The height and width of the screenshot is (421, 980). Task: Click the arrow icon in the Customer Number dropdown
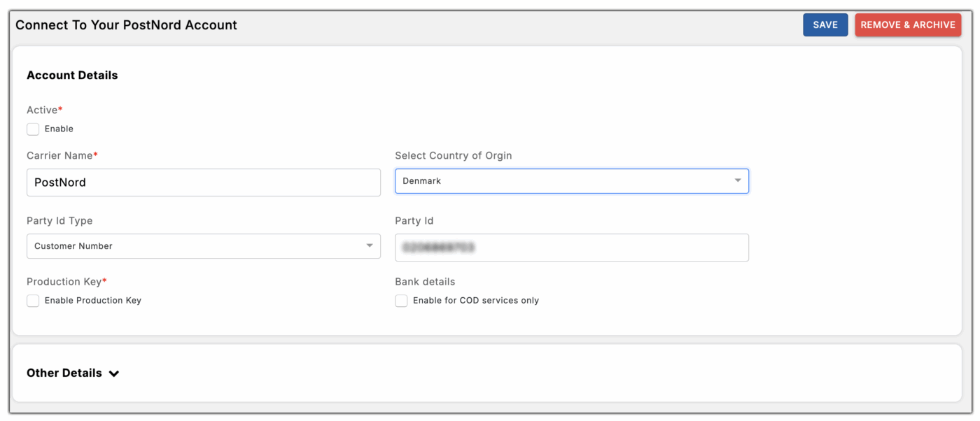(x=369, y=246)
